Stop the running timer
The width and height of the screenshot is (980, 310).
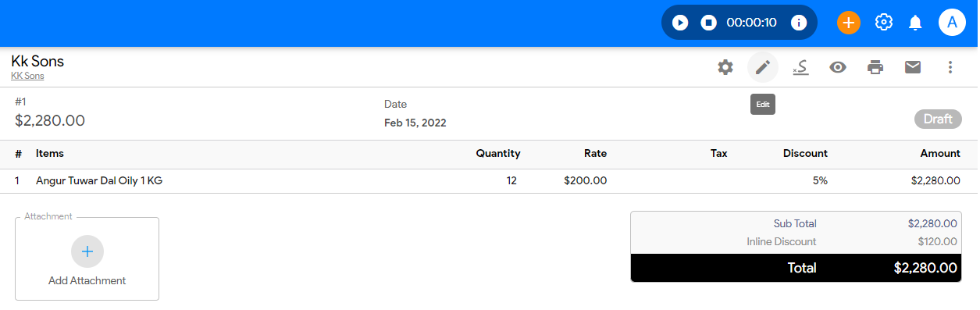[x=709, y=23]
